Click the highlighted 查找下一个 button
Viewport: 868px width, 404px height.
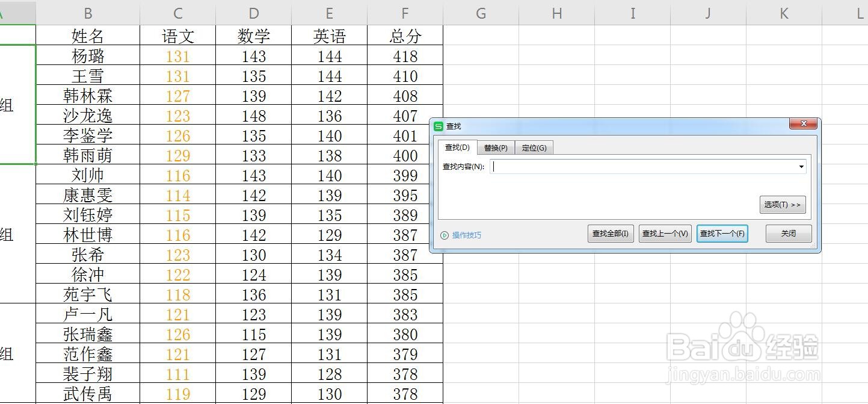(722, 234)
